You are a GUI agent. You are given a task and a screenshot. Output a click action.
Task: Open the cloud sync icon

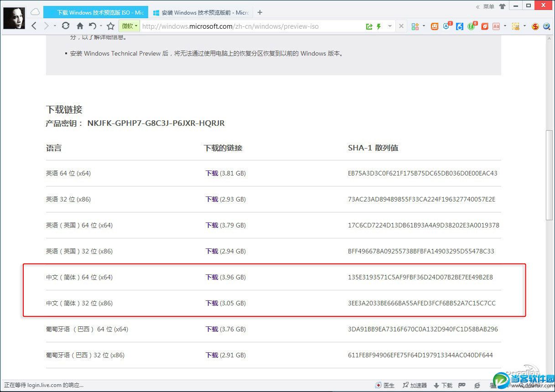click(x=35, y=12)
